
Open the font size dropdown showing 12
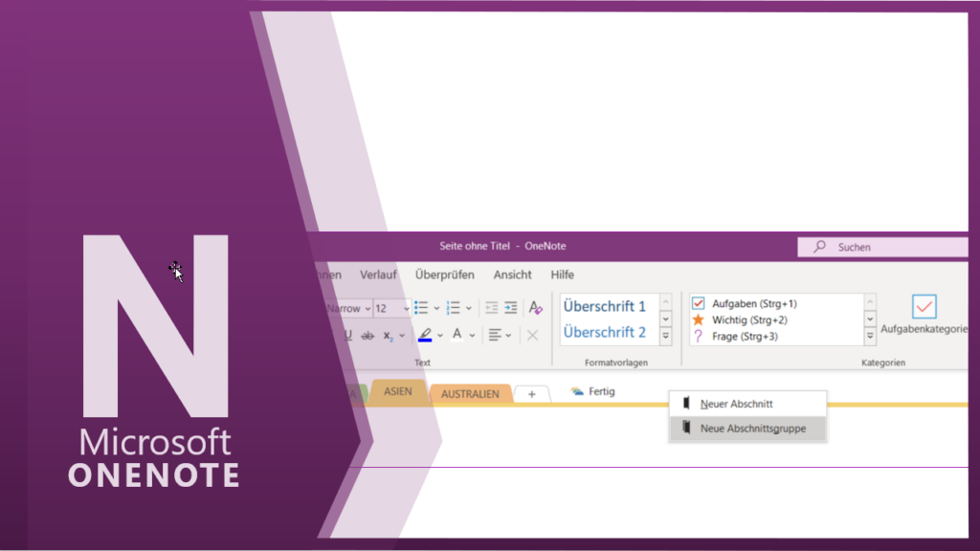click(x=406, y=309)
